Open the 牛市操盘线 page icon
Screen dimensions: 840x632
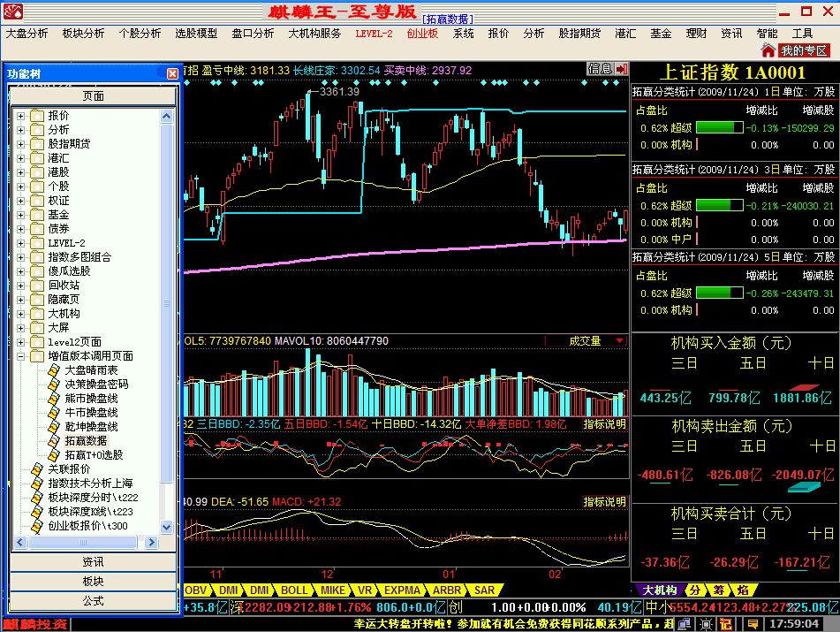[x=54, y=413]
